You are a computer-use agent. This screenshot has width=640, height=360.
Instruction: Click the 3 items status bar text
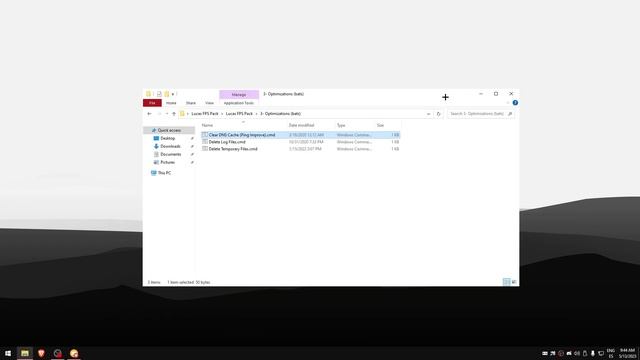pyautogui.click(x=154, y=282)
